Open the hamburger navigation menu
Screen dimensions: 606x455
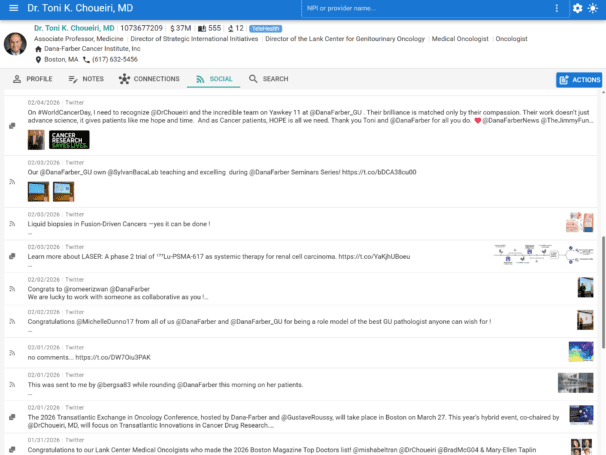coord(13,8)
